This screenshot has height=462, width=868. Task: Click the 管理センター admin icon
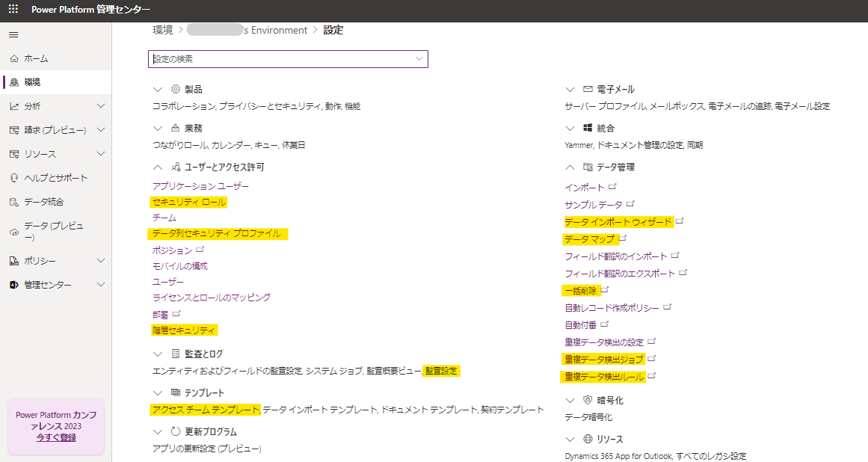tap(14, 284)
